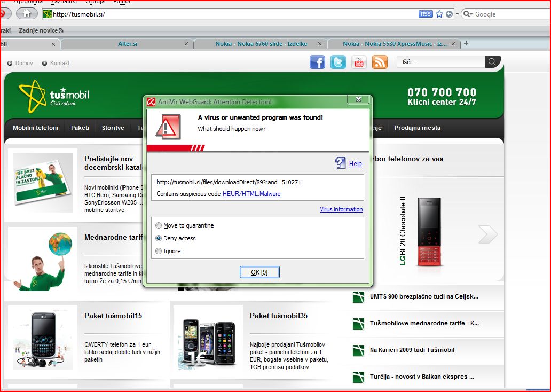551x392 pixels.
Task: Close the Alter.si tab
Action: 186,44
